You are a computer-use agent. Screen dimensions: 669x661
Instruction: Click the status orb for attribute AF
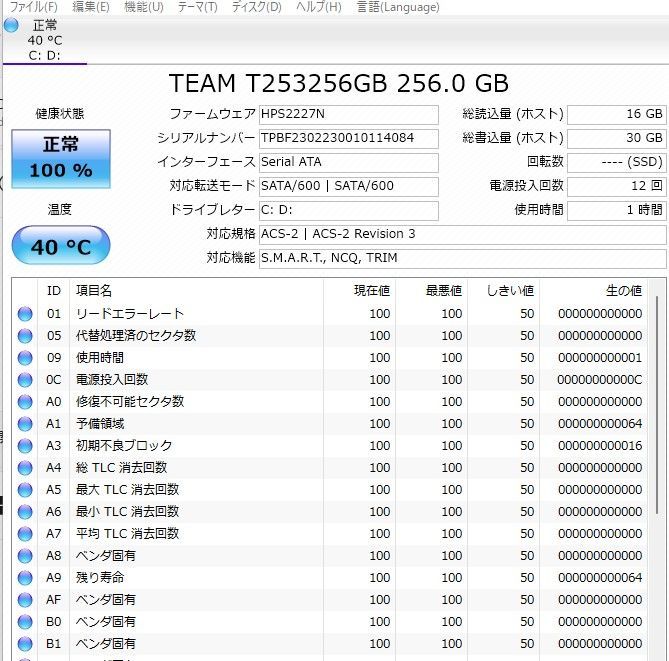tap(25, 600)
